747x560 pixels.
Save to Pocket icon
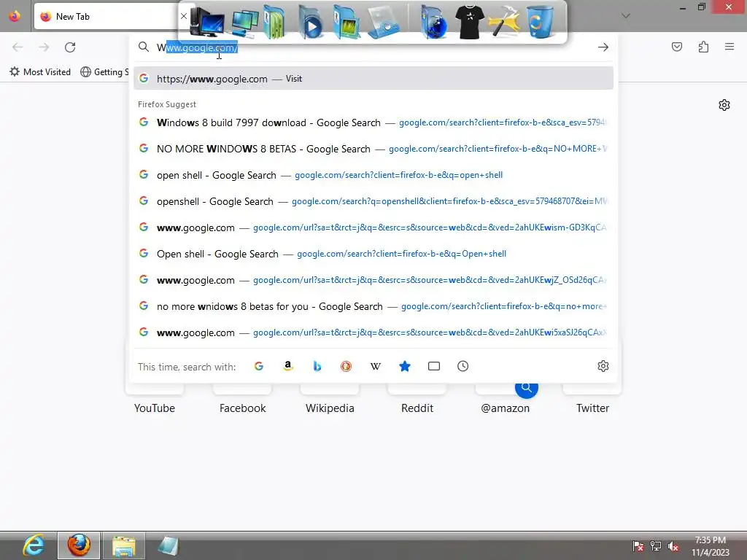677,47
